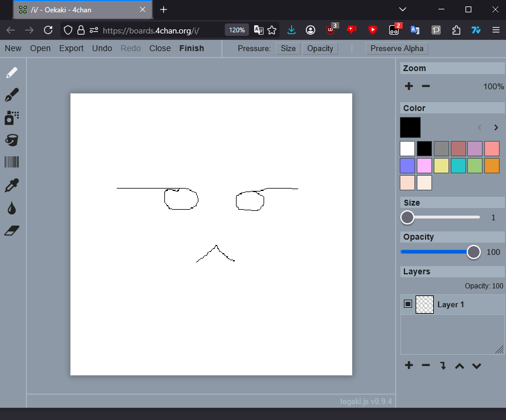
Task: Pick the white color swatch
Action: pos(407,149)
